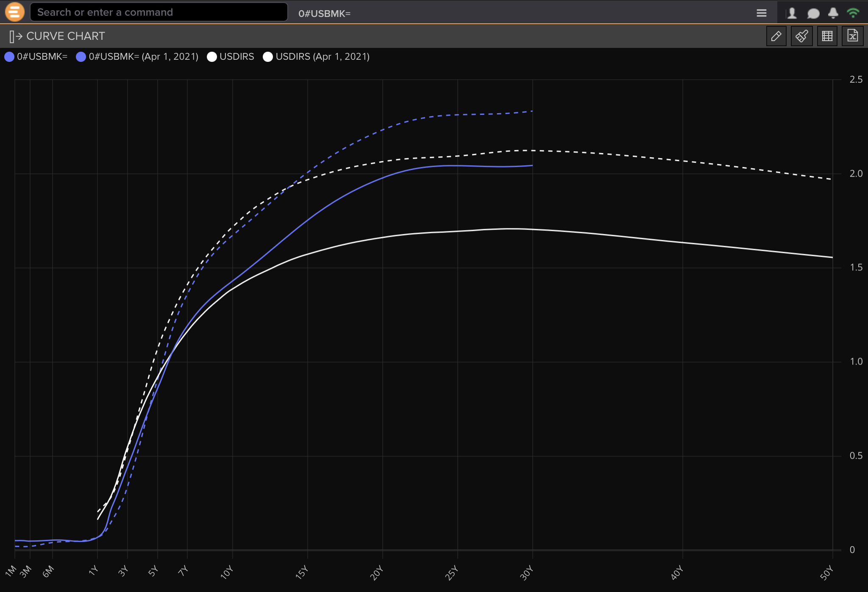Click the paintbrush style icon
The image size is (868, 592).
tap(801, 36)
